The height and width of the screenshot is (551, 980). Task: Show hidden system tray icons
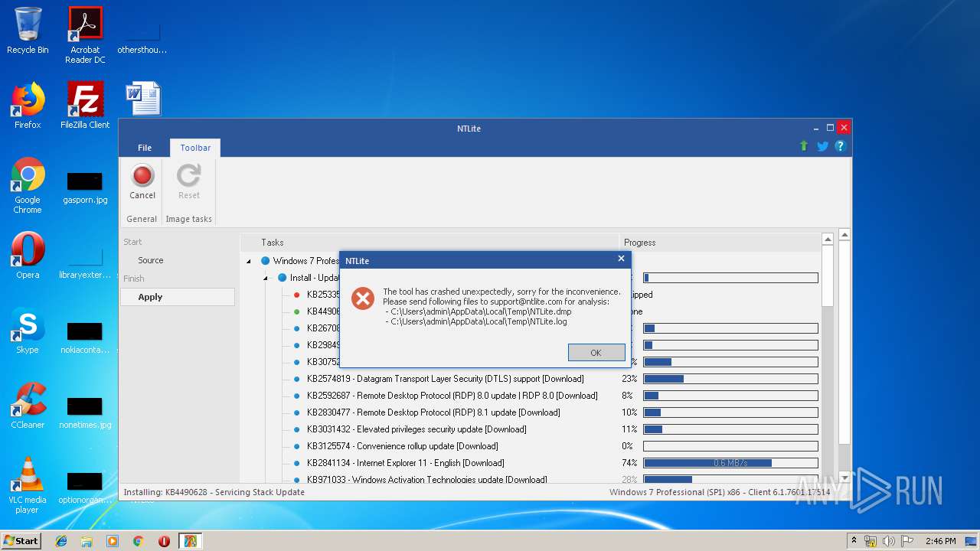(x=854, y=540)
